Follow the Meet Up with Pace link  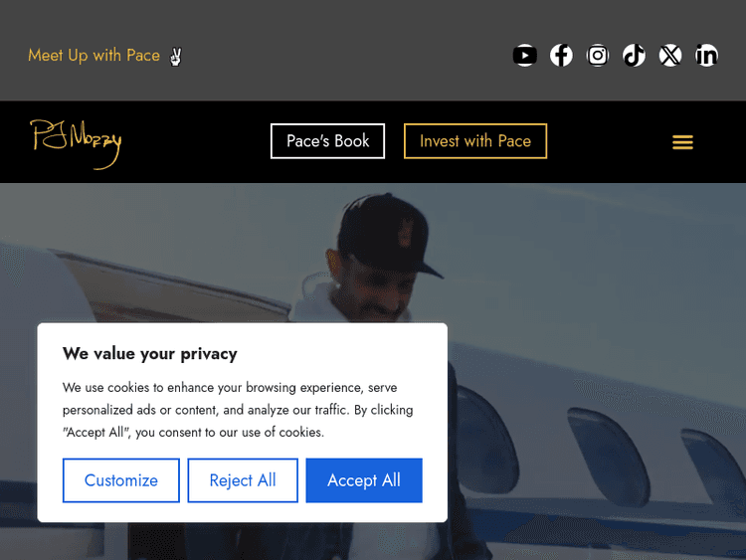pos(93,56)
